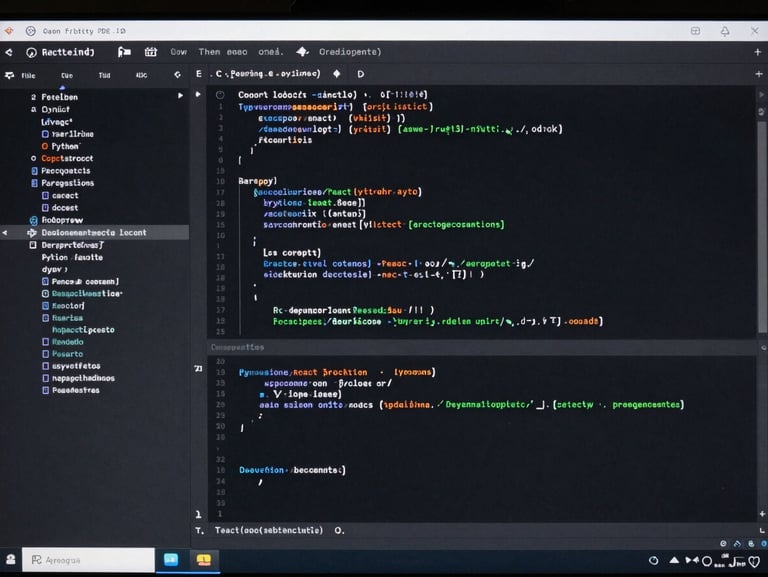
Task: Select the D editor tab
Action: coord(360,74)
